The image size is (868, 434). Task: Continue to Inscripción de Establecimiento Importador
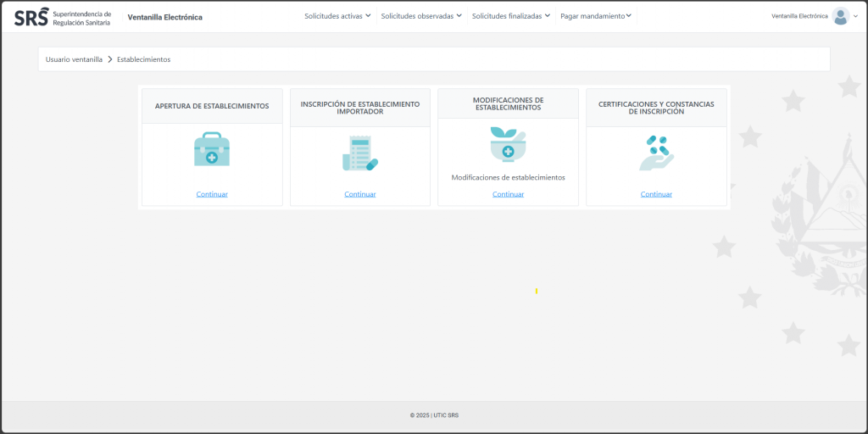[359, 194]
